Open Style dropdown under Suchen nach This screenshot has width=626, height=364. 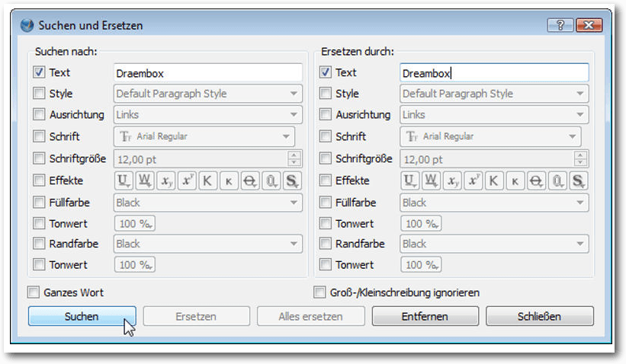pos(208,94)
